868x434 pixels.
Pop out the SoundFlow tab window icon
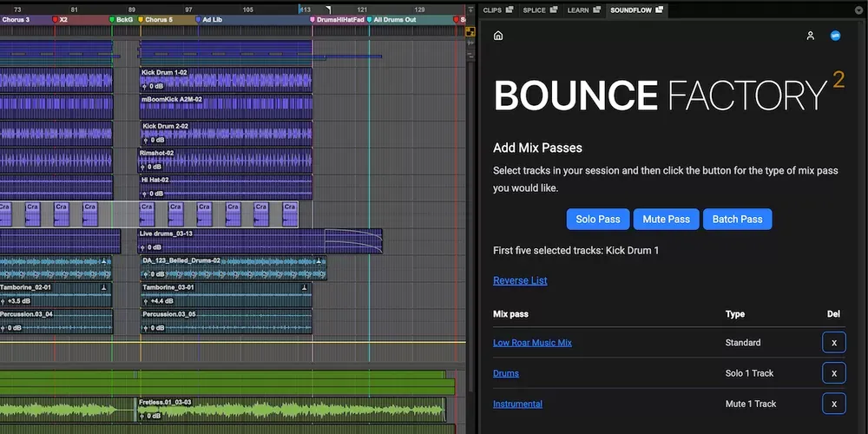coord(659,10)
